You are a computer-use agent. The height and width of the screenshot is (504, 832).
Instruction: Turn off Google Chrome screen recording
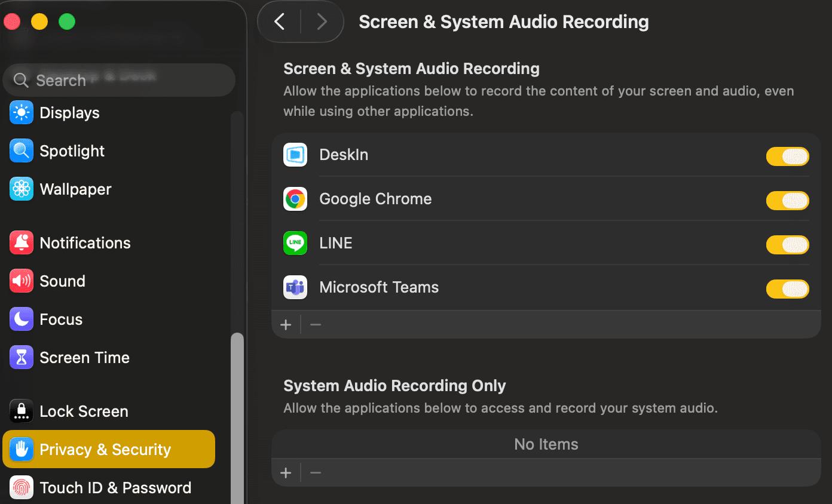pyautogui.click(x=787, y=201)
